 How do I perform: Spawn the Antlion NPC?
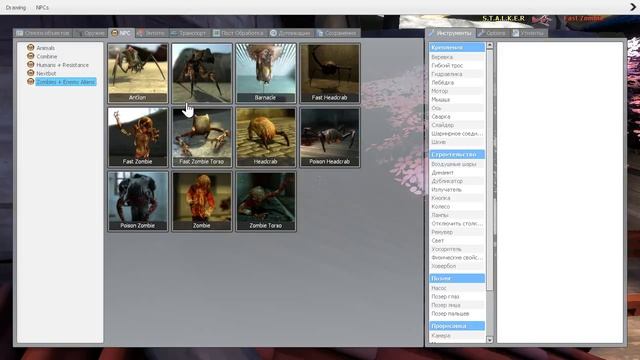click(x=138, y=73)
